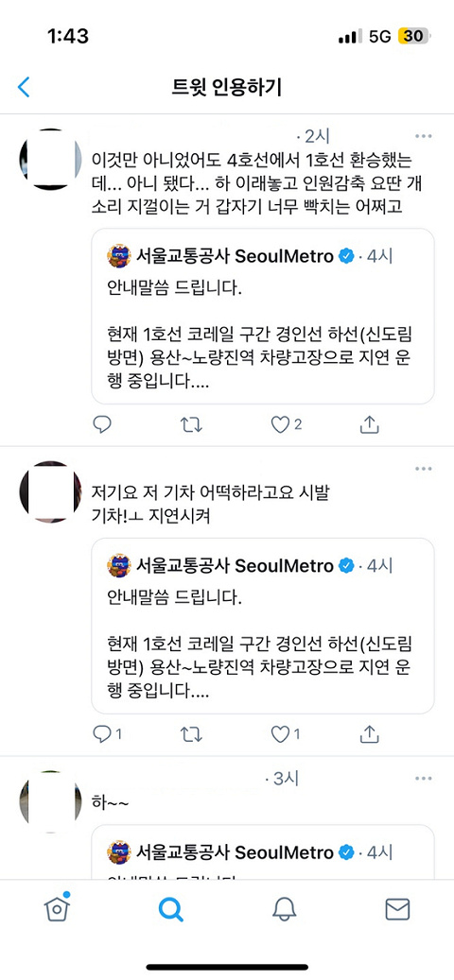Open first quoted 서울교통공사 SeoulMetro tweet
Screen dimensions: 454x980
pyautogui.click(x=263, y=317)
